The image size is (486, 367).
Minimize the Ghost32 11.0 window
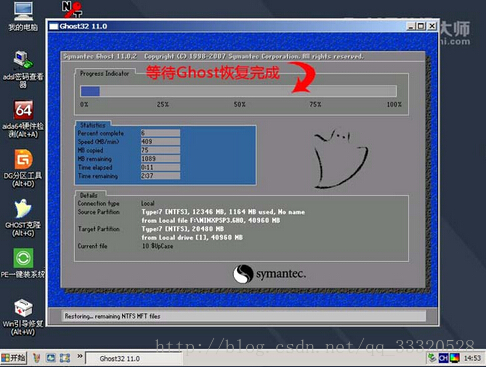[x=411, y=26]
